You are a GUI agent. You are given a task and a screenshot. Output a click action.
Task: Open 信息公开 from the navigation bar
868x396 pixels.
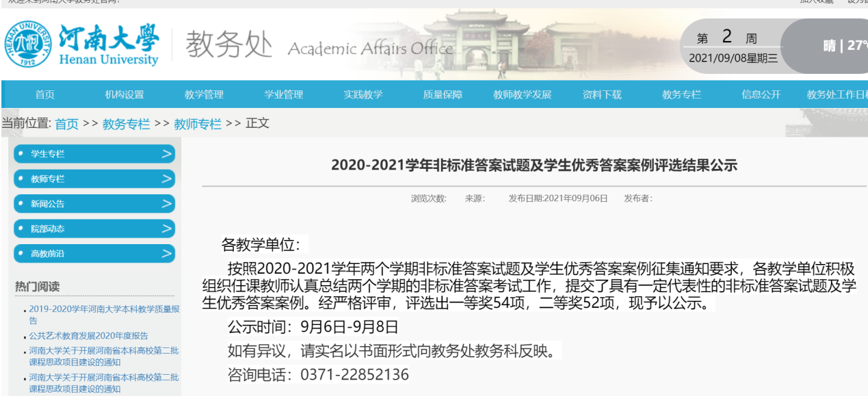[x=761, y=94]
